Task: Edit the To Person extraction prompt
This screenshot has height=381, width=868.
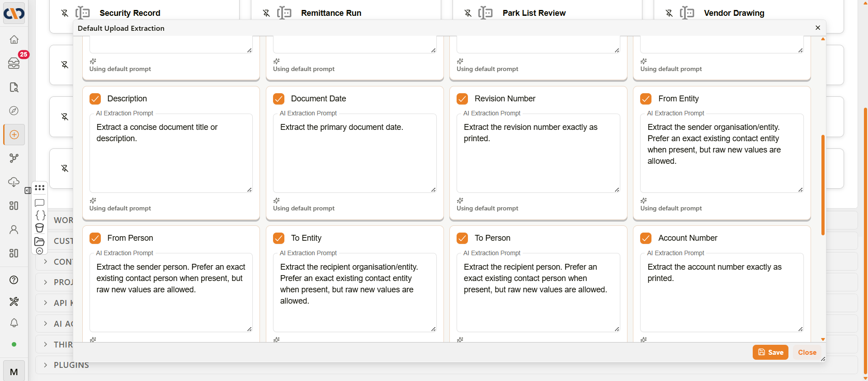Action: click(x=538, y=292)
